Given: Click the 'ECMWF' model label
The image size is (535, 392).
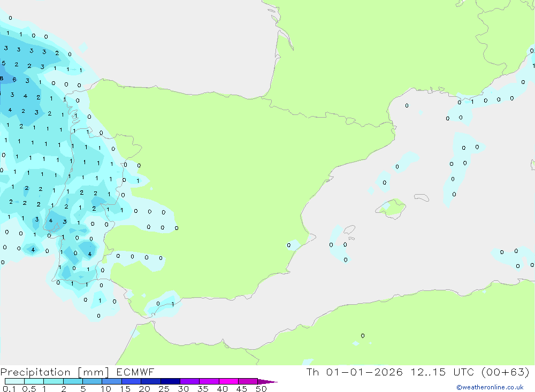Looking at the screenshot, I should point(135,372).
